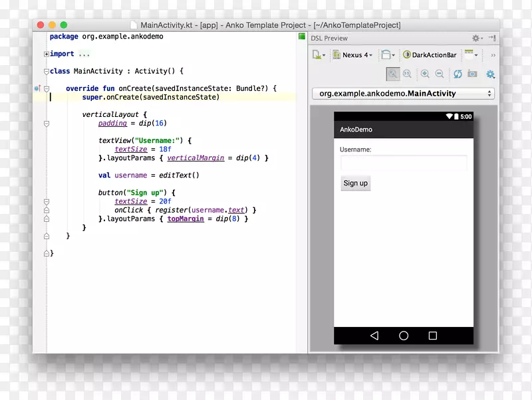532x400 pixels.
Task: Click the Username text field in the preview
Action: (x=402, y=161)
